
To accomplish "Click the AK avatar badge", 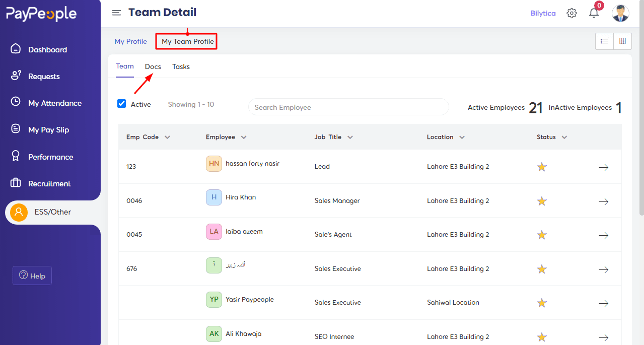I will pyautogui.click(x=214, y=334).
